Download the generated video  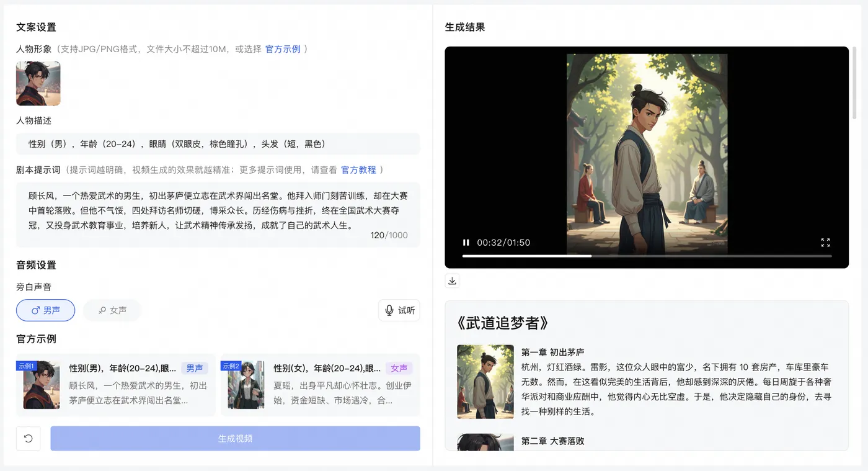click(452, 280)
